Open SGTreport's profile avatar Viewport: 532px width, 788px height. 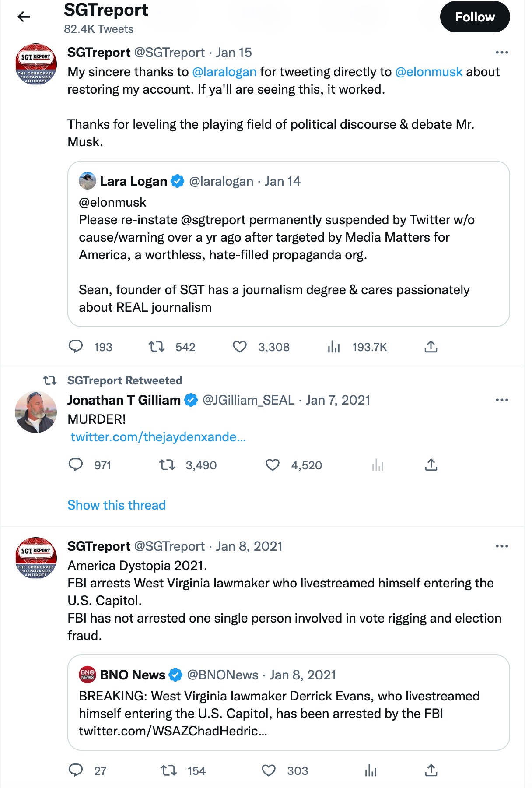pyautogui.click(x=35, y=64)
